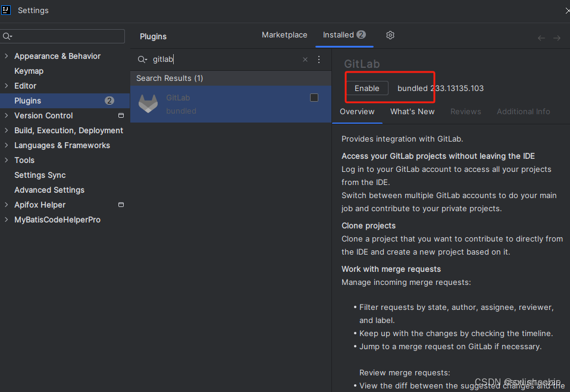
Task: Switch to the What's New tab
Action: (412, 111)
